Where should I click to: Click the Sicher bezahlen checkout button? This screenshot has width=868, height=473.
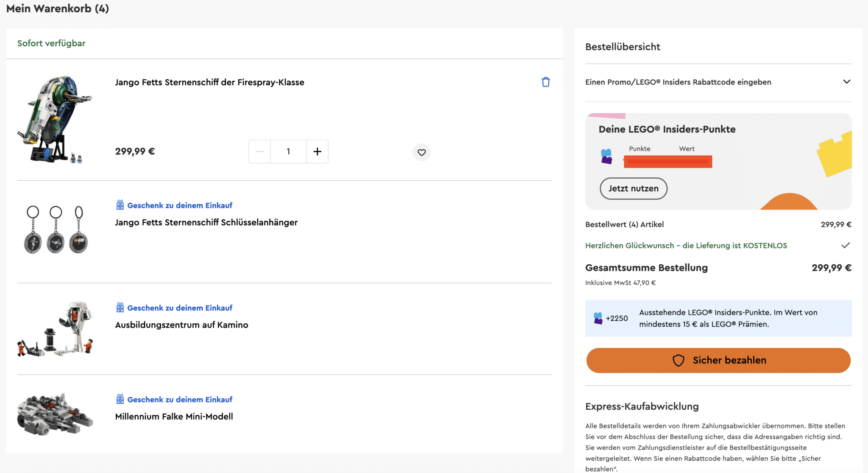click(718, 360)
